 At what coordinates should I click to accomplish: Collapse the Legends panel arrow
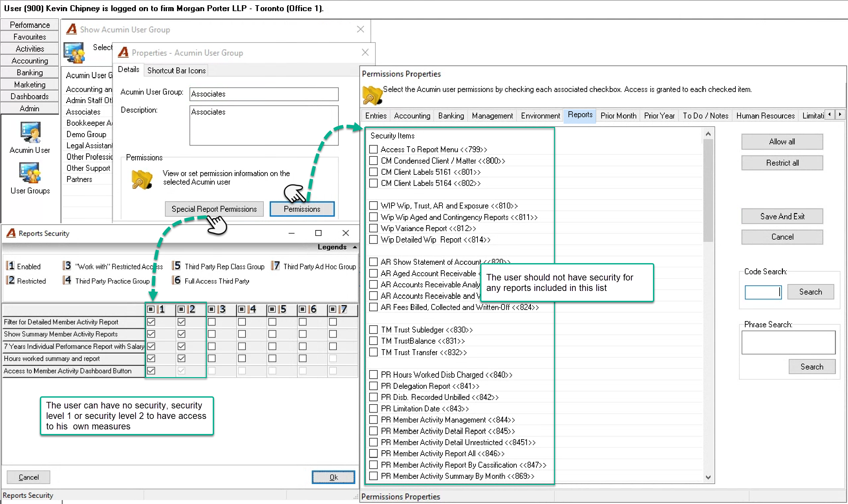[355, 247]
